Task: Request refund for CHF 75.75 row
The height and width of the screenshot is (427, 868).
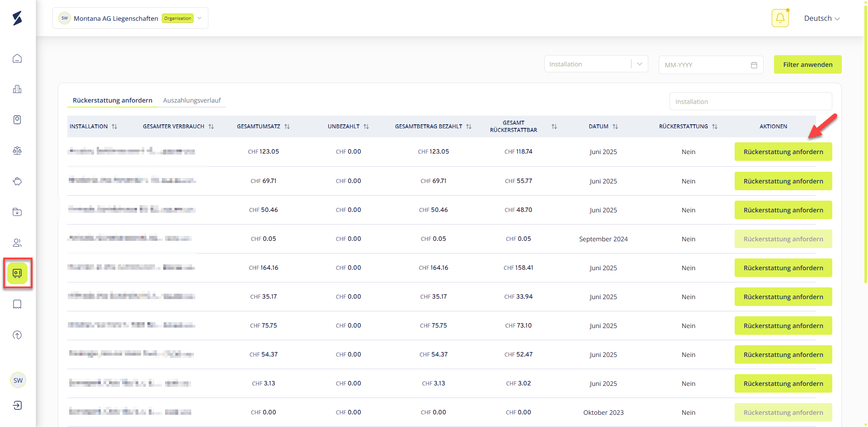Action: 783,326
